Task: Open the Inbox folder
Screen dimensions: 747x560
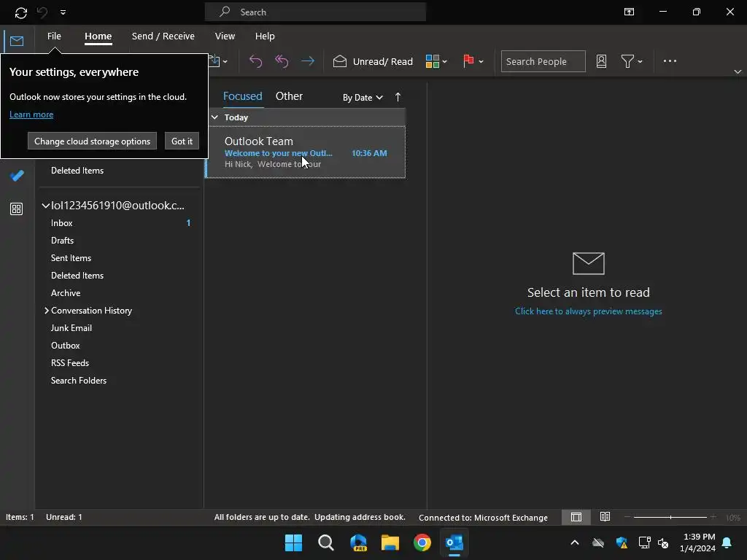Action: [62, 223]
